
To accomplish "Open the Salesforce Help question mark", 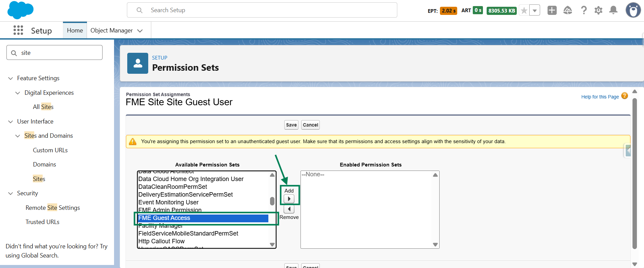I will click(584, 10).
